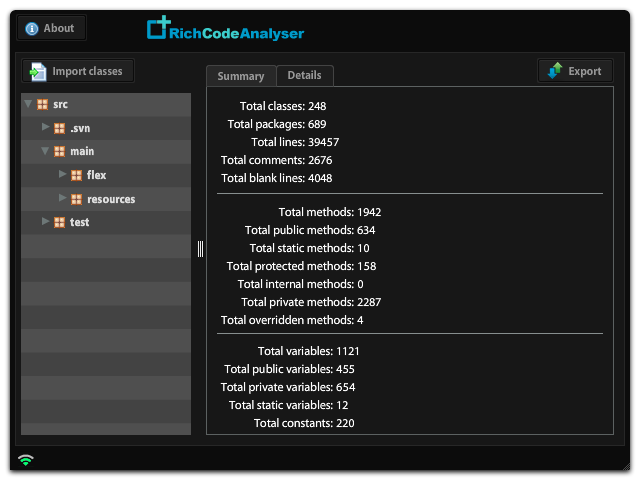Collapse the main folder arrow
The image size is (640, 480).
click(46, 152)
